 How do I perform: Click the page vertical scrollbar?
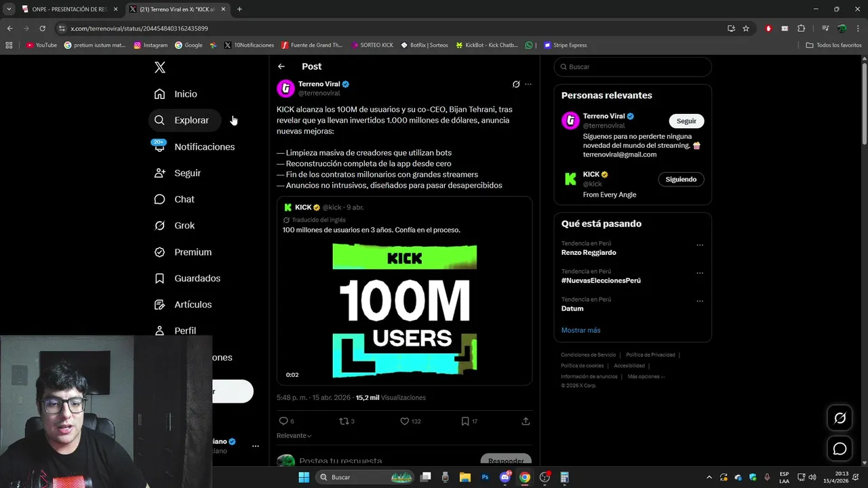coord(864,102)
